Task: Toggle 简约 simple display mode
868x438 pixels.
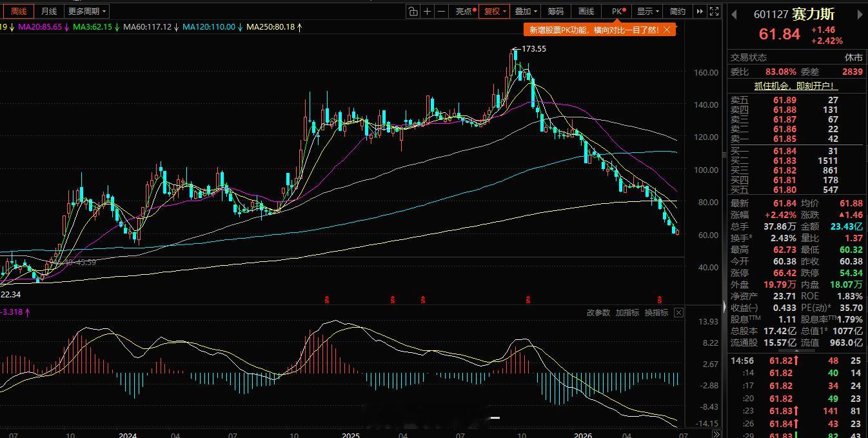Action: 678,11
